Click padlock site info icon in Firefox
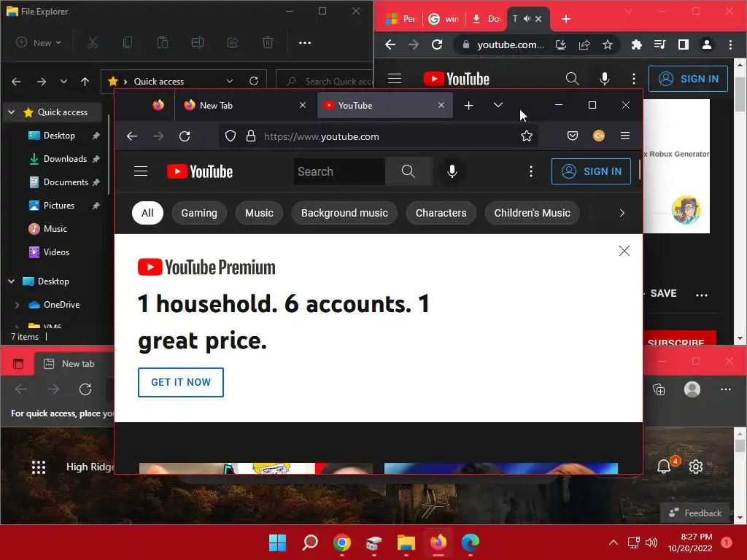This screenshot has height=560, width=747. pos(251,136)
